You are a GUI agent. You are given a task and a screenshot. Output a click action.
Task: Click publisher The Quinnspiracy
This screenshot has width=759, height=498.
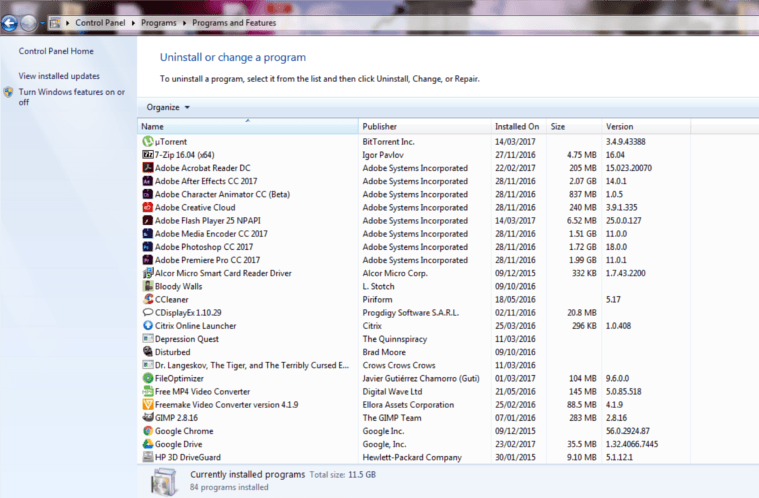tap(395, 338)
